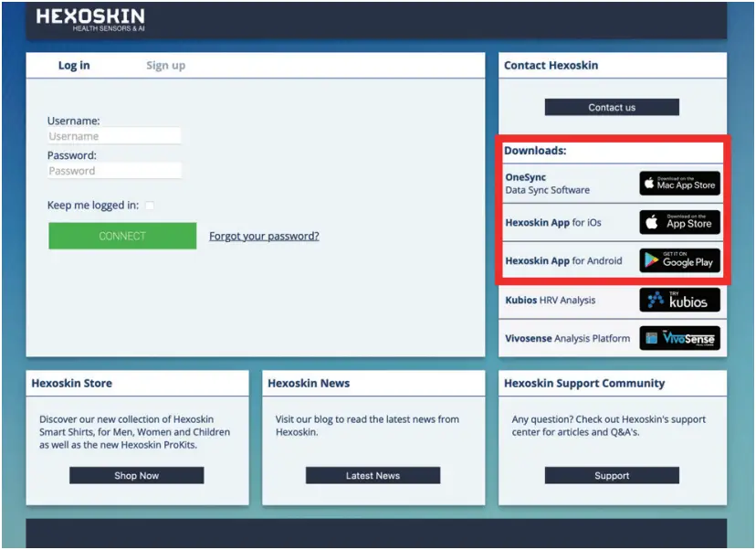756x550 pixels.
Task: Click the Kubios logo badge
Action: click(679, 300)
